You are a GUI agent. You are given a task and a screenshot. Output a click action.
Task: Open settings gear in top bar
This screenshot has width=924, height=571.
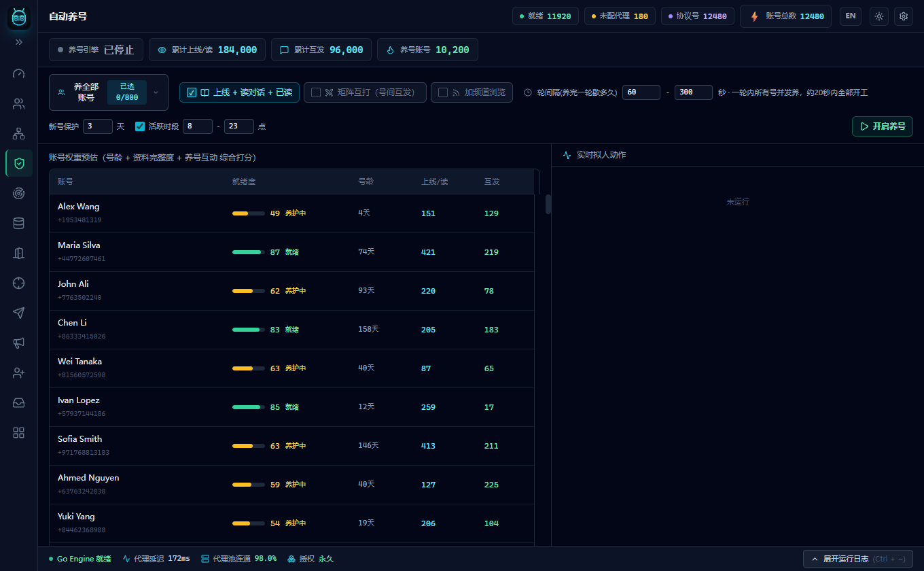(904, 16)
